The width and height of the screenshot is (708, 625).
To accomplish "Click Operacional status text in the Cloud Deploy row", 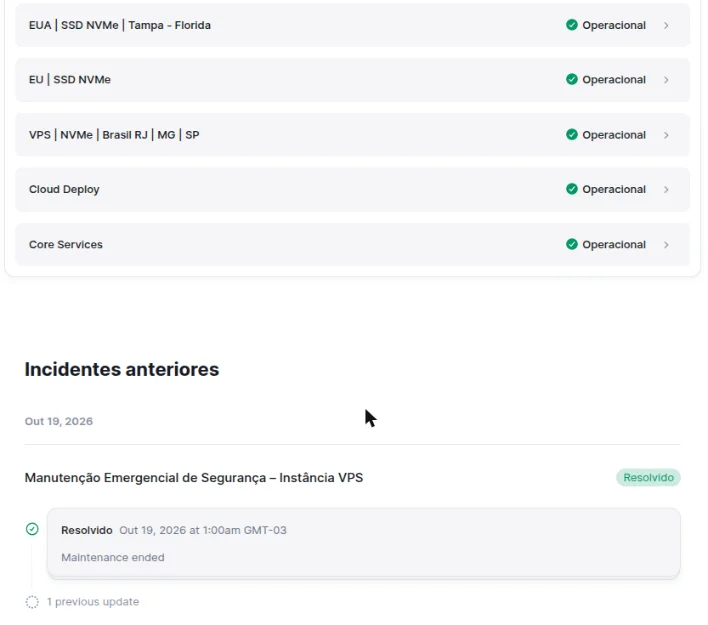I will tap(614, 189).
